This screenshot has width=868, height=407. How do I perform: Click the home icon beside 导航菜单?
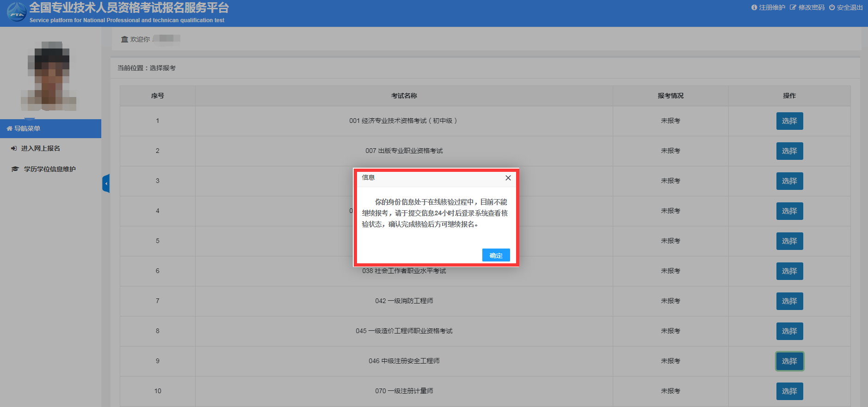[x=9, y=128]
